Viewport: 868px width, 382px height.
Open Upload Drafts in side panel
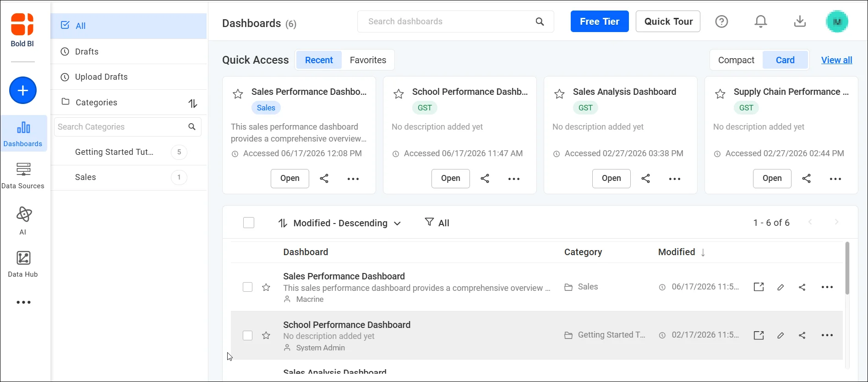[129, 77]
